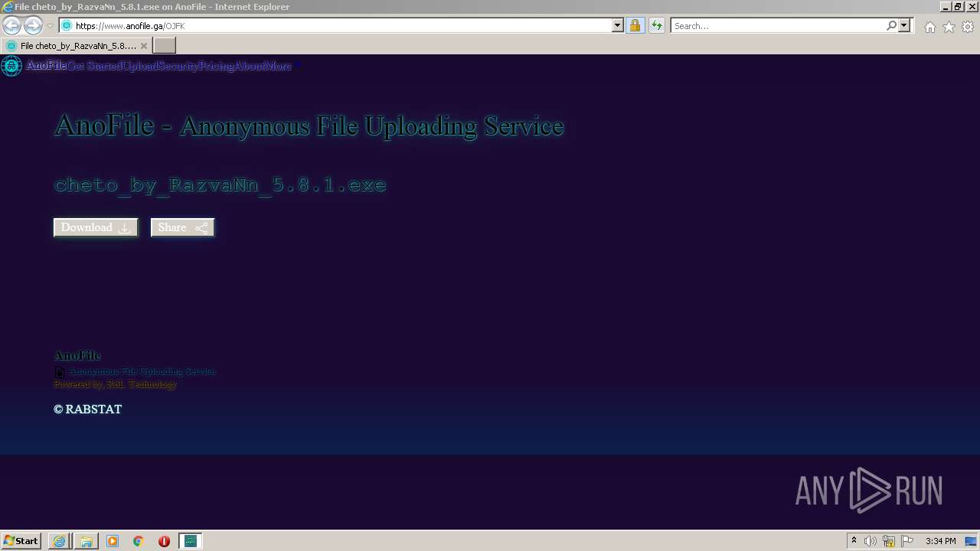
Task: Open the RBL Technology footer link
Action: 142,384
